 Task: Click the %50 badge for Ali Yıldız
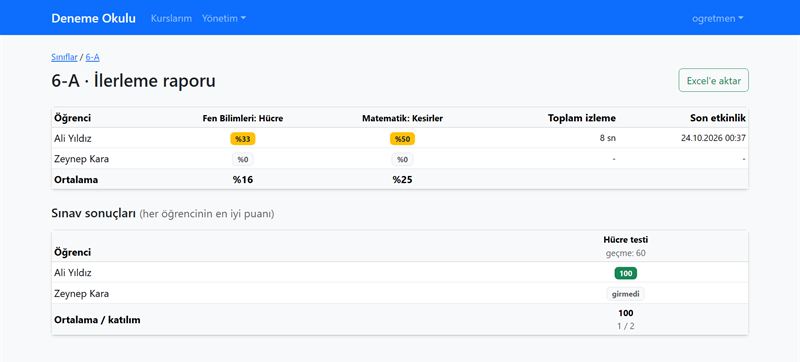tap(403, 139)
